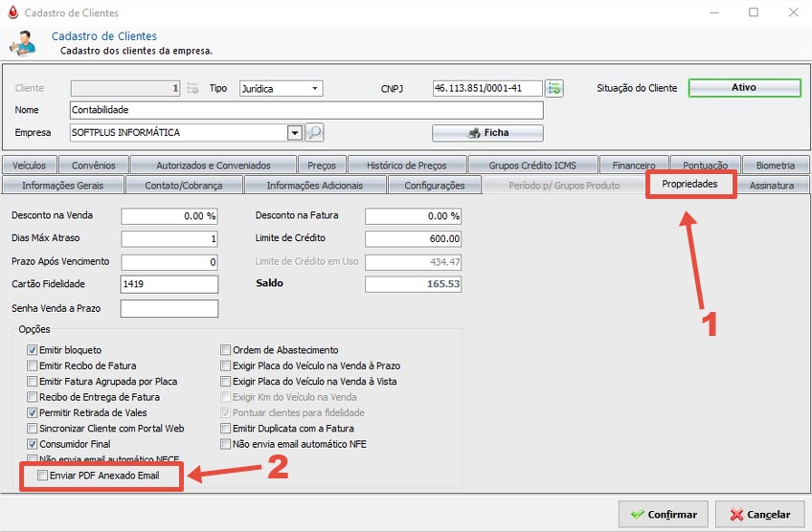Switch to Informações Gerais tab
This screenshot has width=812, height=532.
[62, 186]
